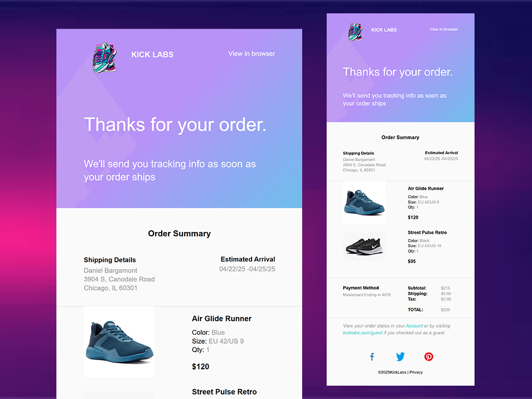
Task: Click the Kick Labs sneaker logo in the large email
Action: (x=105, y=57)
